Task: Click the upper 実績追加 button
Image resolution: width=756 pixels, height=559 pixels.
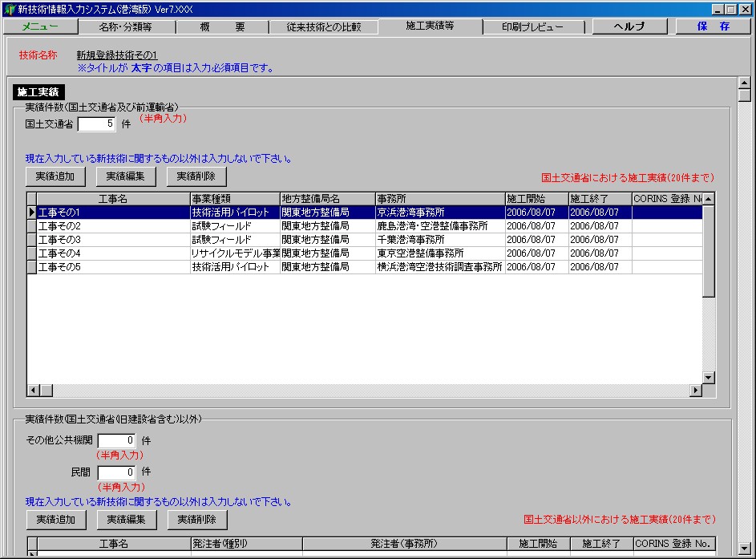Action: [55, 176]
